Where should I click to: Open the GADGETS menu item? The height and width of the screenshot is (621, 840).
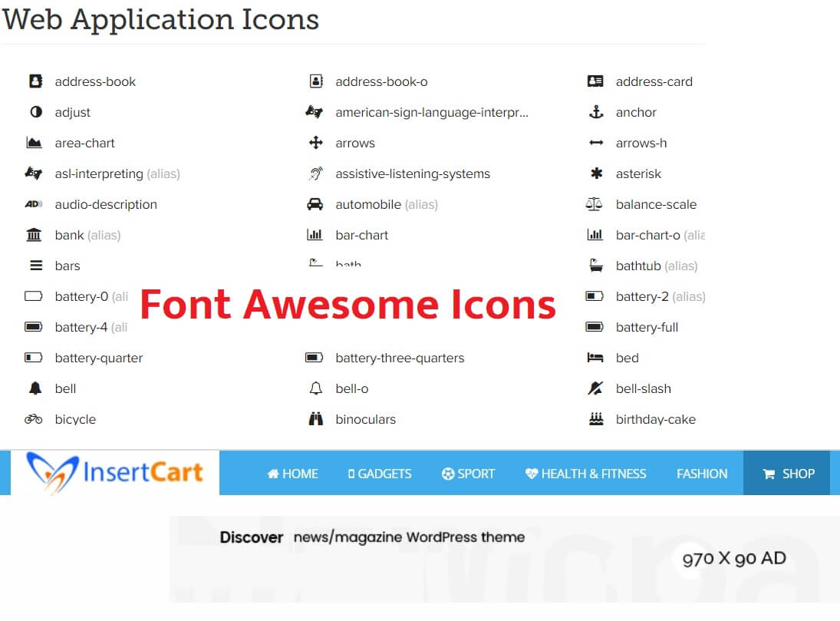380,474
